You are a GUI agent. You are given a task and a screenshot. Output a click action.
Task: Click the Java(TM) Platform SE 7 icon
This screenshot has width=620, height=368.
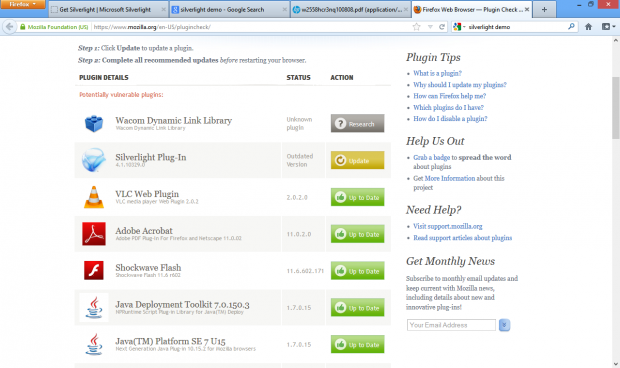94,344
